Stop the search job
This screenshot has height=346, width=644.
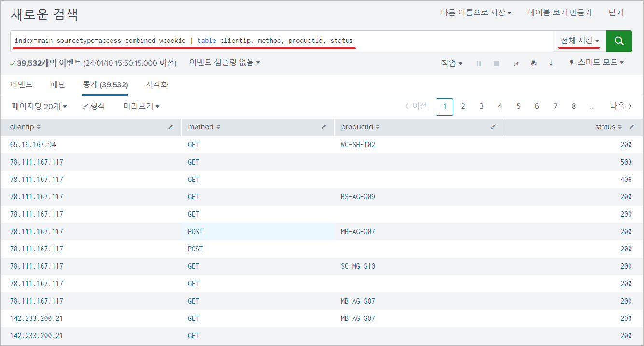[x=496, y=63]
